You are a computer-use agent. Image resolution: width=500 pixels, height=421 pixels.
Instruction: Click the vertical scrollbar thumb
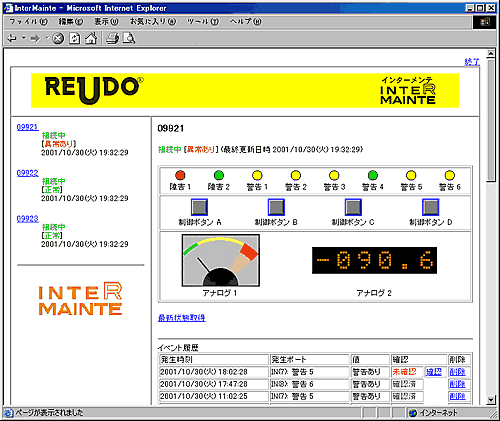(x=491, y=119)
